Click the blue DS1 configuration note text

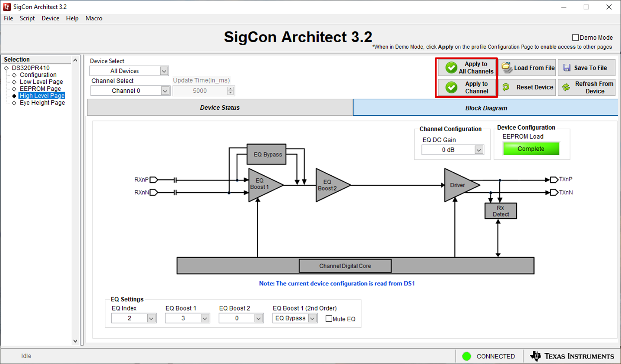click(x=337, y=283)
